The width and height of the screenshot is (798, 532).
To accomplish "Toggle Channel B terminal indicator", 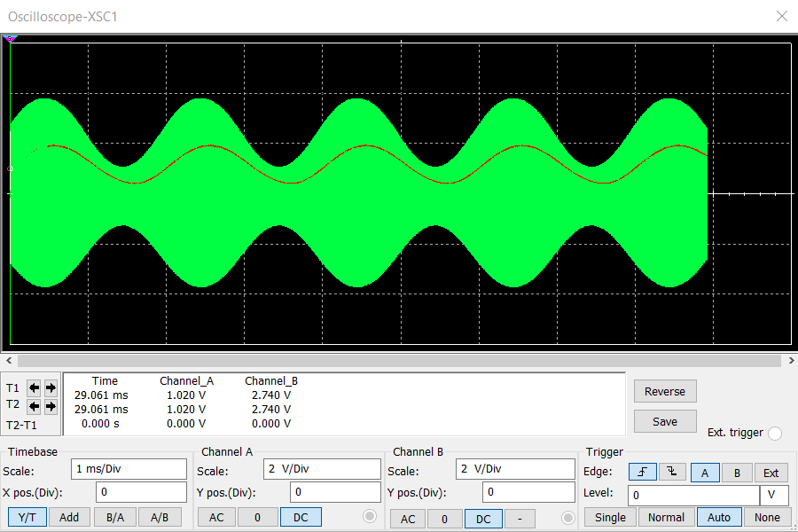I will 568,518.
